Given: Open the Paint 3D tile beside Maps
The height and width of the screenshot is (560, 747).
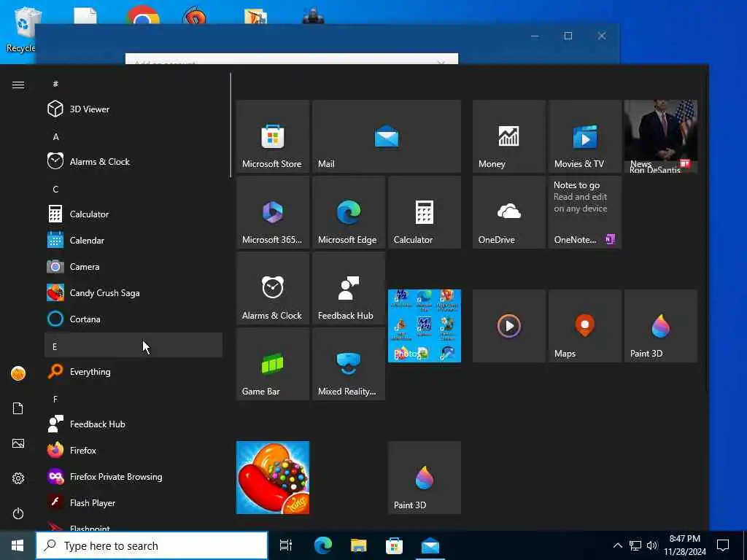Looking at the screenshot, I should pyautogui.click(x=661, y=326).
